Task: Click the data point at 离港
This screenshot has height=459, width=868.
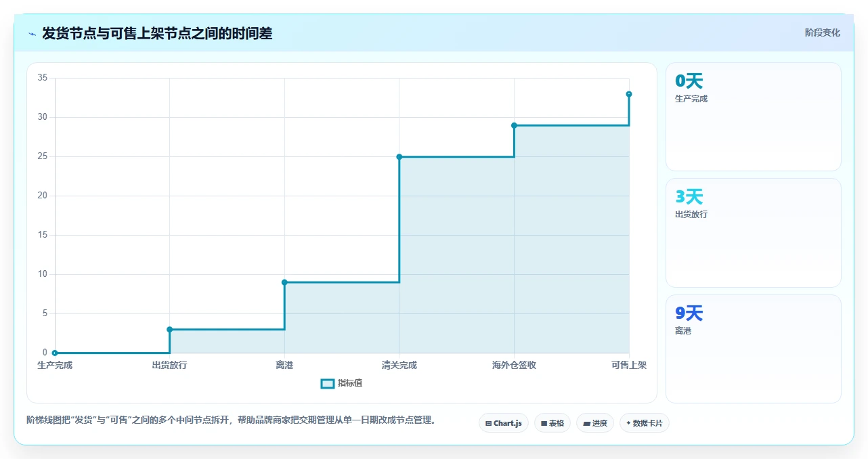Action: click(x=284, y=282)
